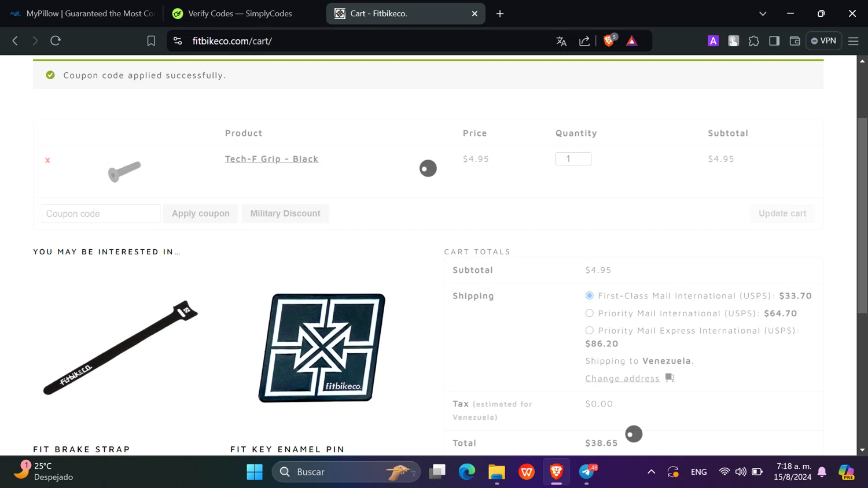This screenshot has height=488, width=868.
Task: Open the notifications bell icon
Action: click(x=822, y=472)
